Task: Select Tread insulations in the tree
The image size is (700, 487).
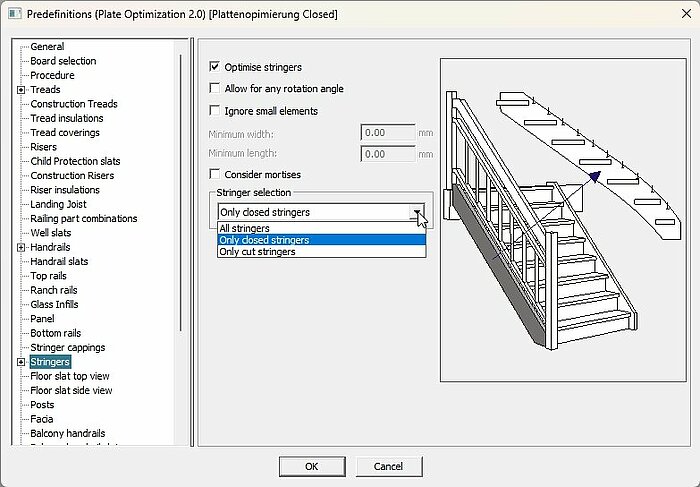Action: point(67,118)
